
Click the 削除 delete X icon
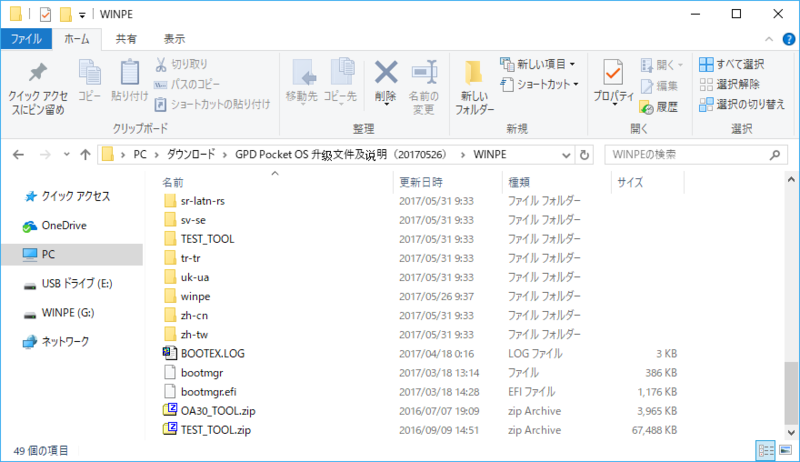pos(386,72)
